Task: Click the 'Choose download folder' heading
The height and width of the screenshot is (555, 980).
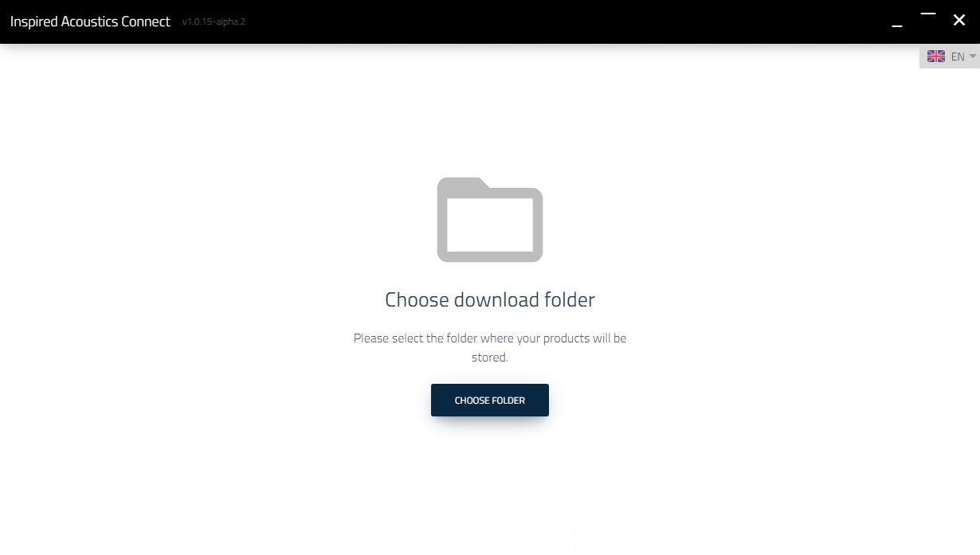Action: (490, 300)
